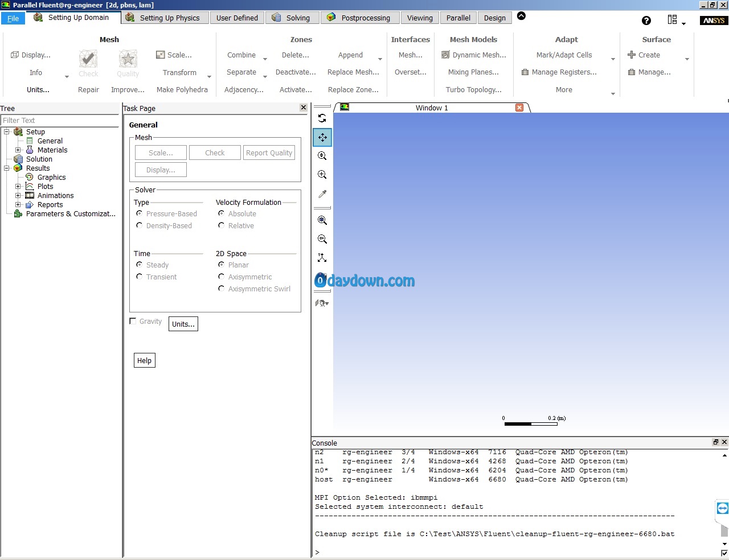Collapse the Results tree node

(x=7, y=168)
